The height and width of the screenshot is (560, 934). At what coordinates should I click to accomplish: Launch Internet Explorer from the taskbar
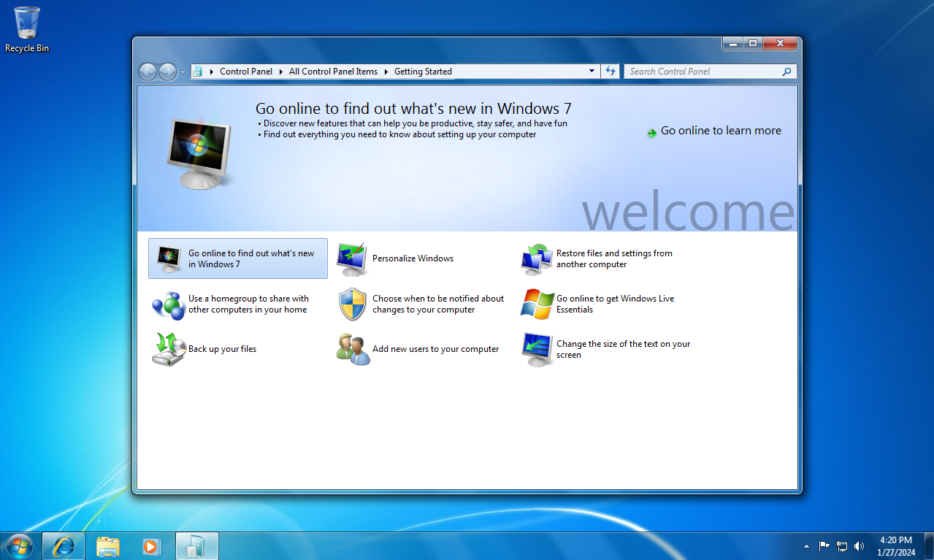(64, 545)
